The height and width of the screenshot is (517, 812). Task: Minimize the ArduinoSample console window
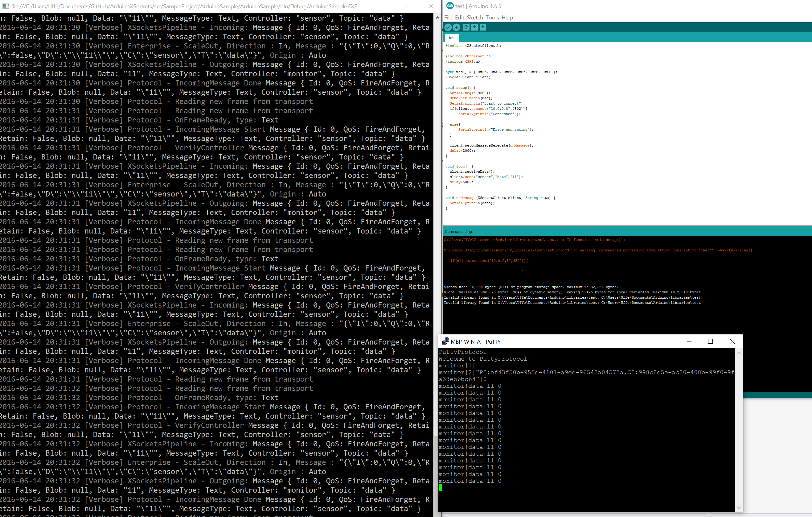388,6
